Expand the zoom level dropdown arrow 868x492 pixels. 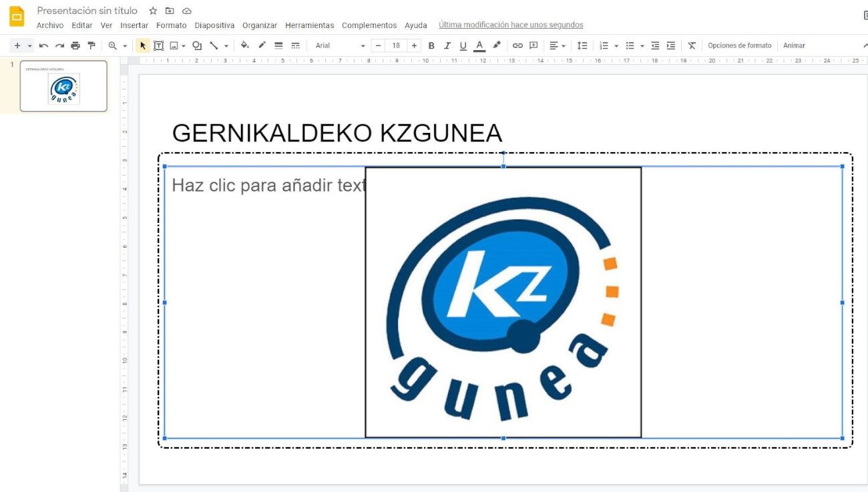click(x=124, y=46)
